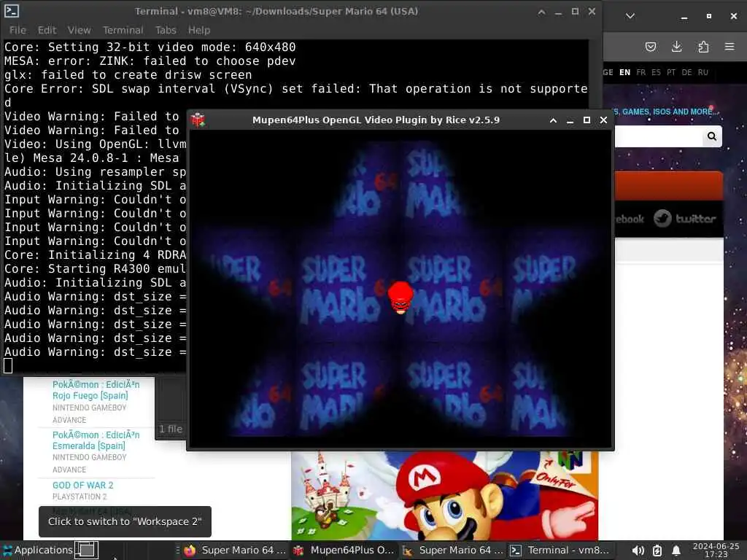Click the power manager battery icon
747x560 pixels.
coord(657,551)
